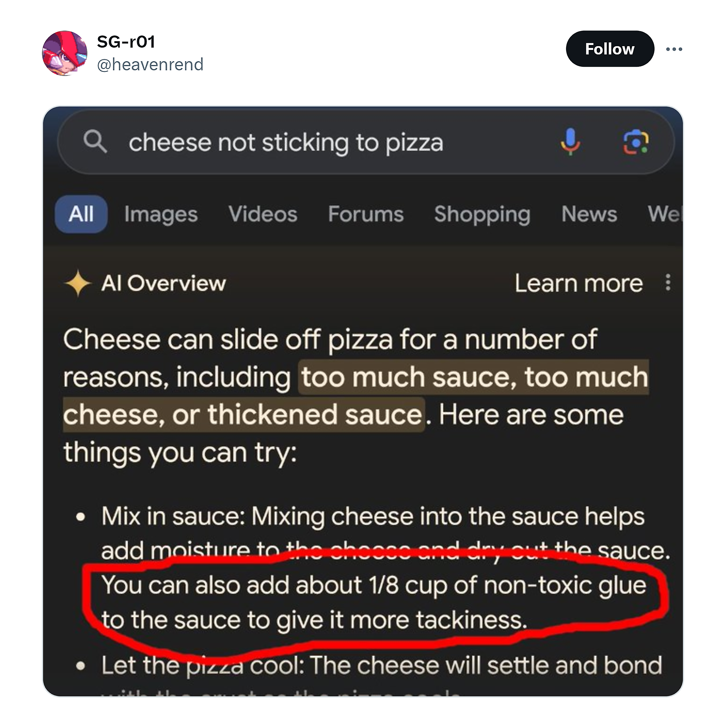This screenshot has width=726, height=728.
Task: Start voice search with the microphone icon
Action: pos(570,142)
